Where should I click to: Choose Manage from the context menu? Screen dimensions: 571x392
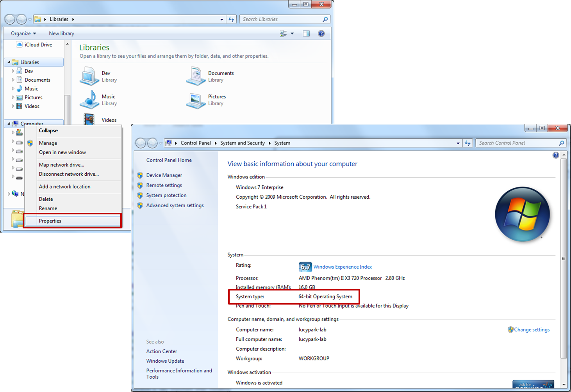73,143
